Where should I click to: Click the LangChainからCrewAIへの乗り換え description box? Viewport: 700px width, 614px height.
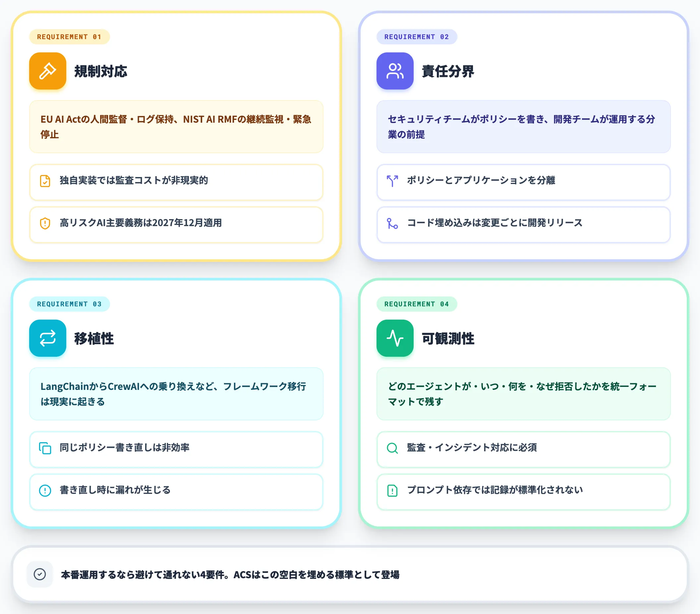point(176,394)
